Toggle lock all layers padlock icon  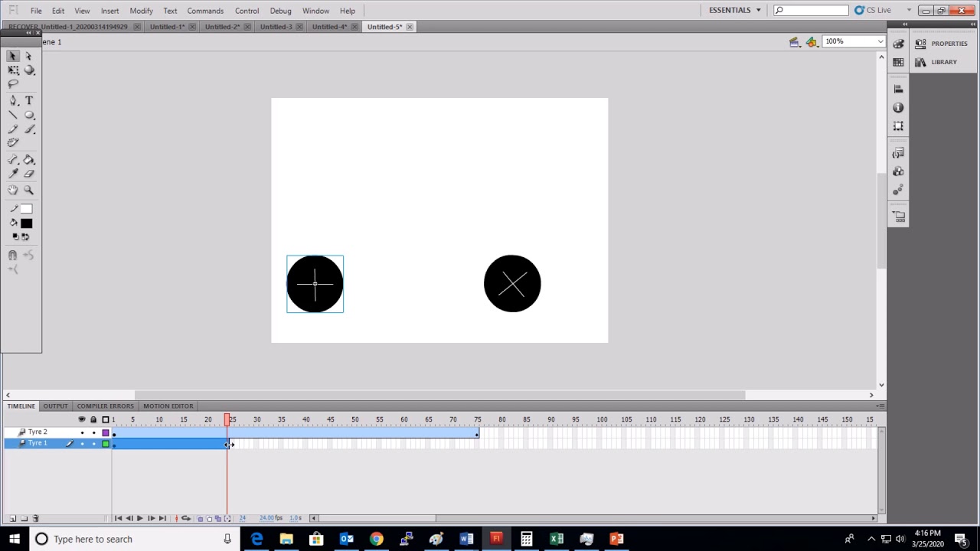pos(93,419)
